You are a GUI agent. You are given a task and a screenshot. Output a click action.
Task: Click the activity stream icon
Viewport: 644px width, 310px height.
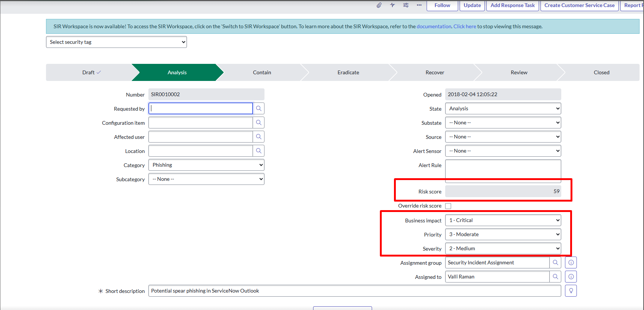pos(392,5)
